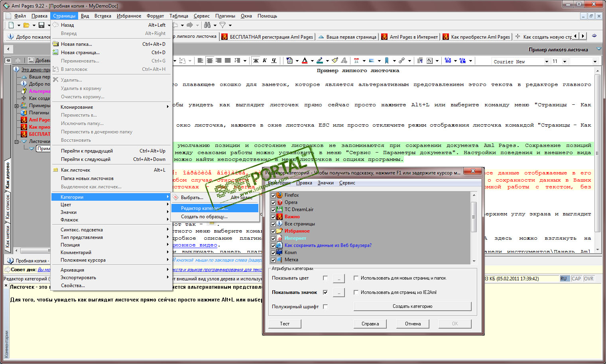The image size is (606, 364).
Task: Click the binoculars search icon
Action: [207, 25]
